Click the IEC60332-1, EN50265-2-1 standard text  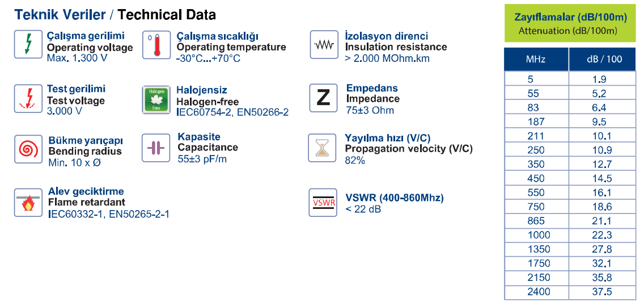tap(109, 214)
